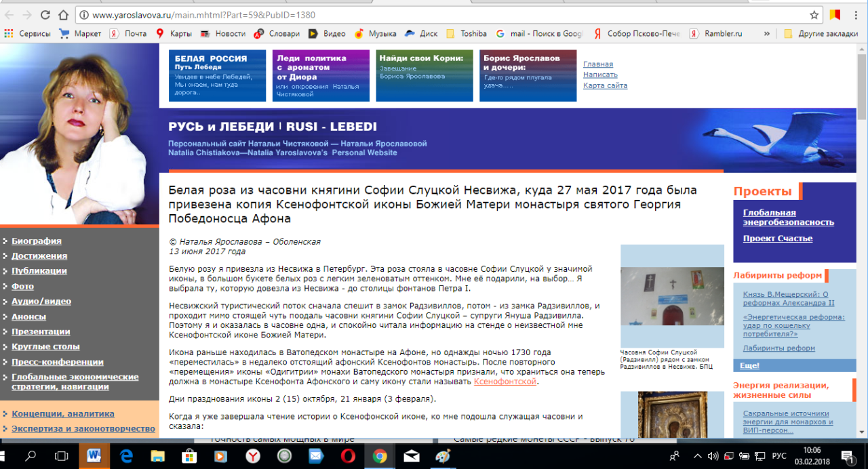View site information icon in address bar
This screenshot has width=868, height=469.
point(83,15)
